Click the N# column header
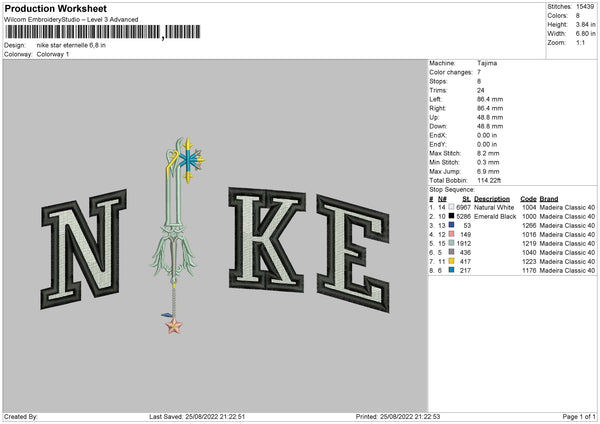 pos(442,199)
